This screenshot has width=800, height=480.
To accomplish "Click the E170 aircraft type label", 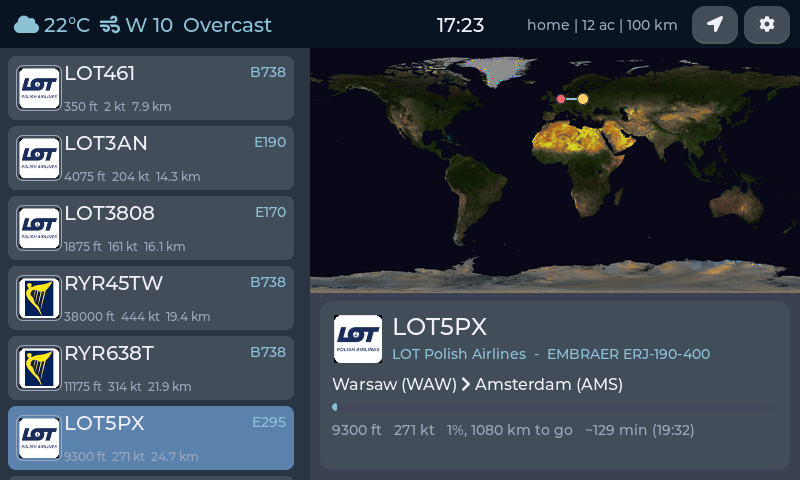I will (270, 212).
